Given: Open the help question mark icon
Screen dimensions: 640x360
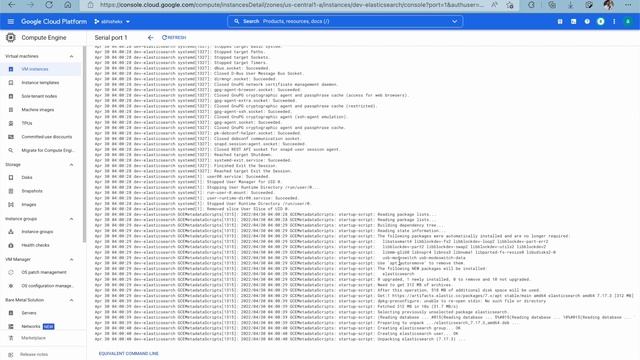Looking at the screenshot, I should tap(587, 21).
